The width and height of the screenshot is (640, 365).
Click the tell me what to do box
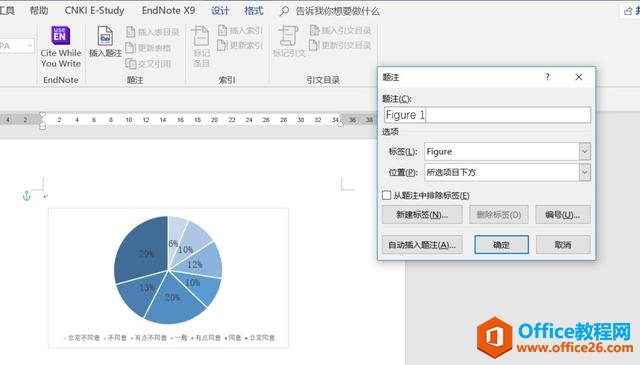[x=338, y=11]
